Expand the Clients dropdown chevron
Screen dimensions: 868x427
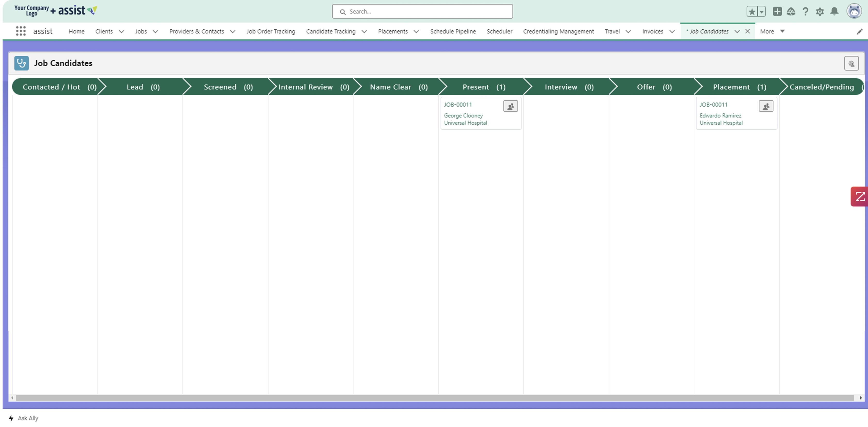tap(121, 32)
